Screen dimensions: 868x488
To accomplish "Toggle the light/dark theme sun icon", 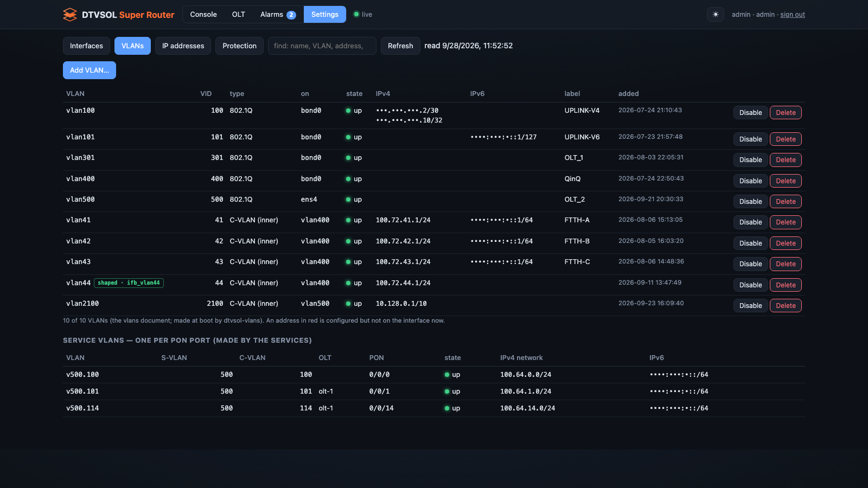I will click(x=716, y=15).
